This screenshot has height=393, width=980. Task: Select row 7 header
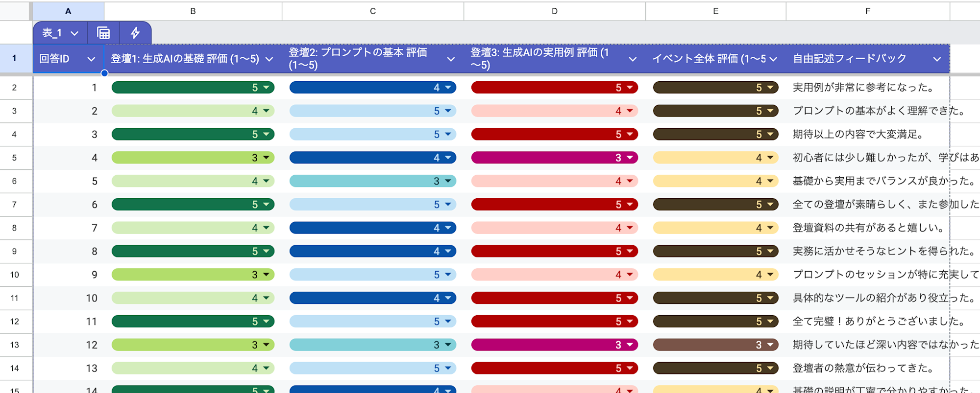tap(15, 205)
